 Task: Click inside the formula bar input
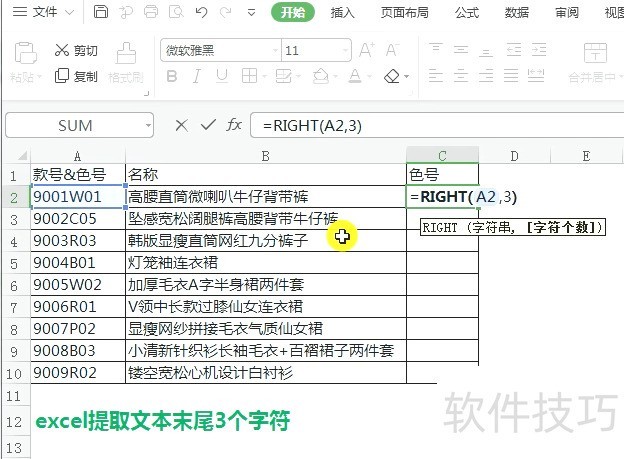[437, 125]
